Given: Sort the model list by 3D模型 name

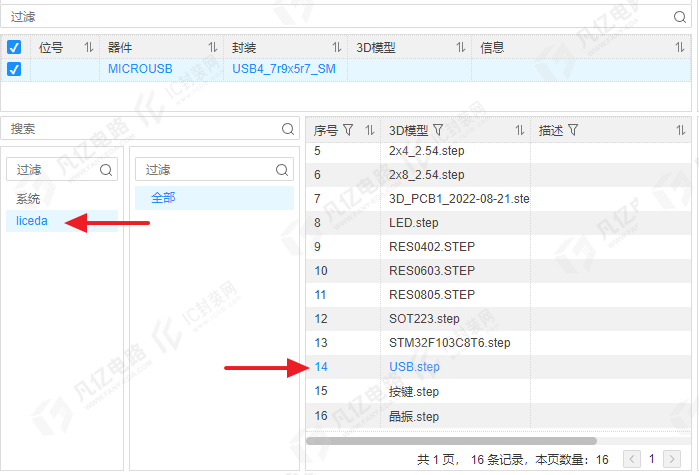Looking at the screenshot, I should 519,130.
